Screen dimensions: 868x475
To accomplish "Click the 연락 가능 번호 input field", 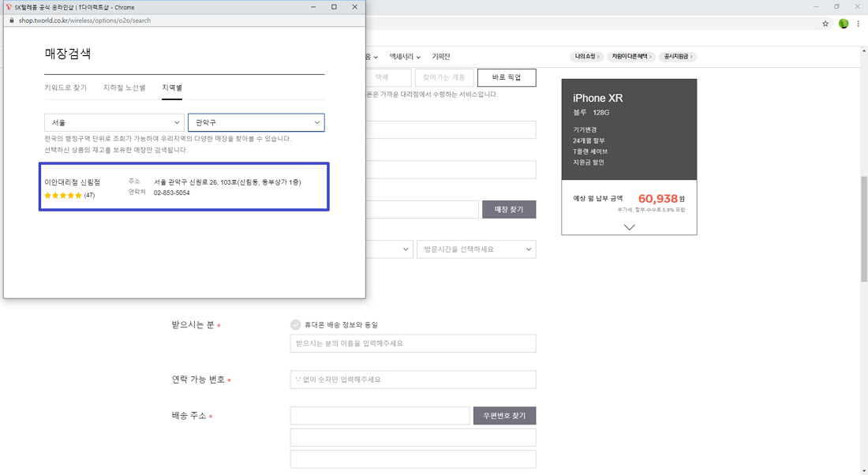I will tap(413, 380).
